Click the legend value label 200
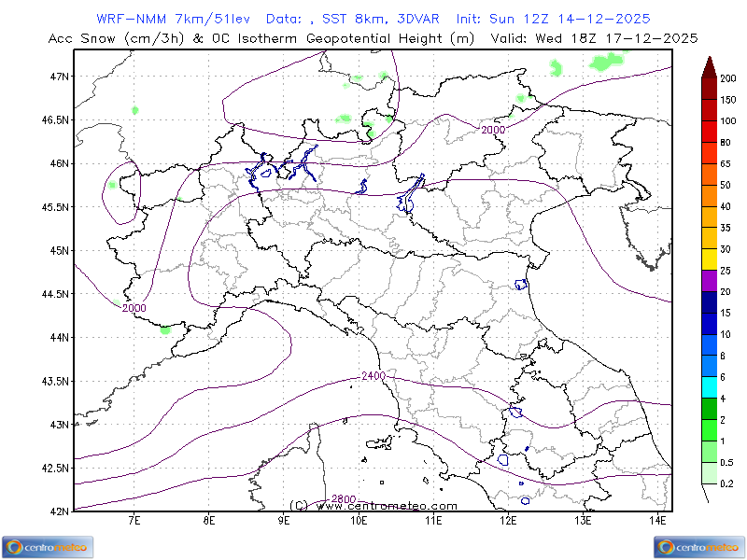The width and height of the screenshot is (747, 560). pyautogui.click(x=727, y=79)
